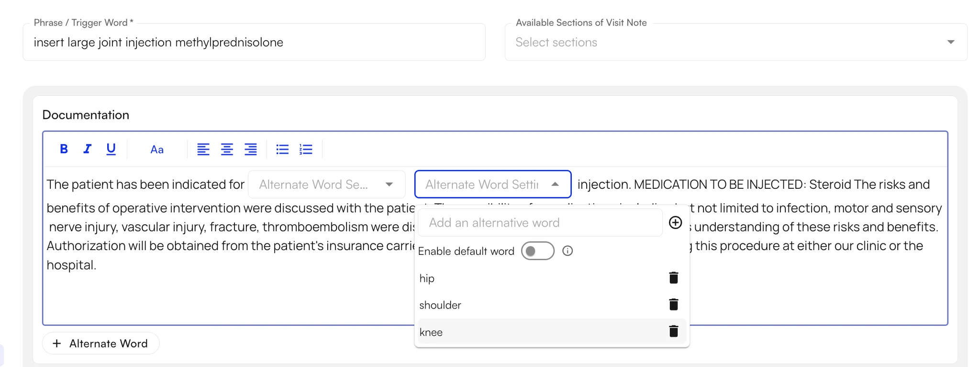Click the Enable default word label
Viewport: 980px width, 367px height.
(466, 251)
